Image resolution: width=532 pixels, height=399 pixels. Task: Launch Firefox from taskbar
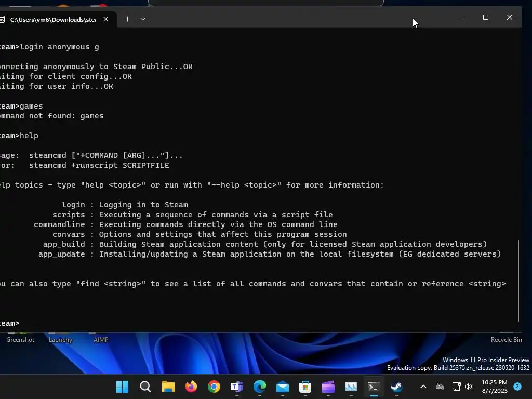click(191, 387)
